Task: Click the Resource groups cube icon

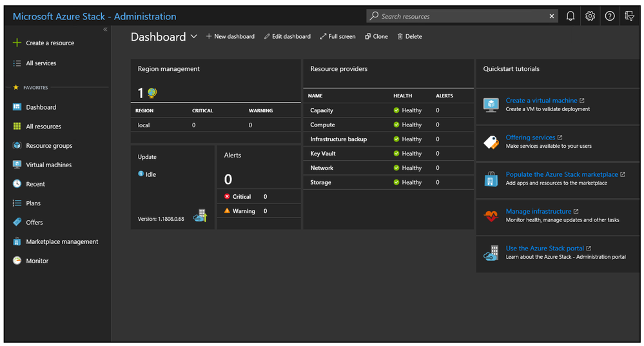Action: point(17,145)
